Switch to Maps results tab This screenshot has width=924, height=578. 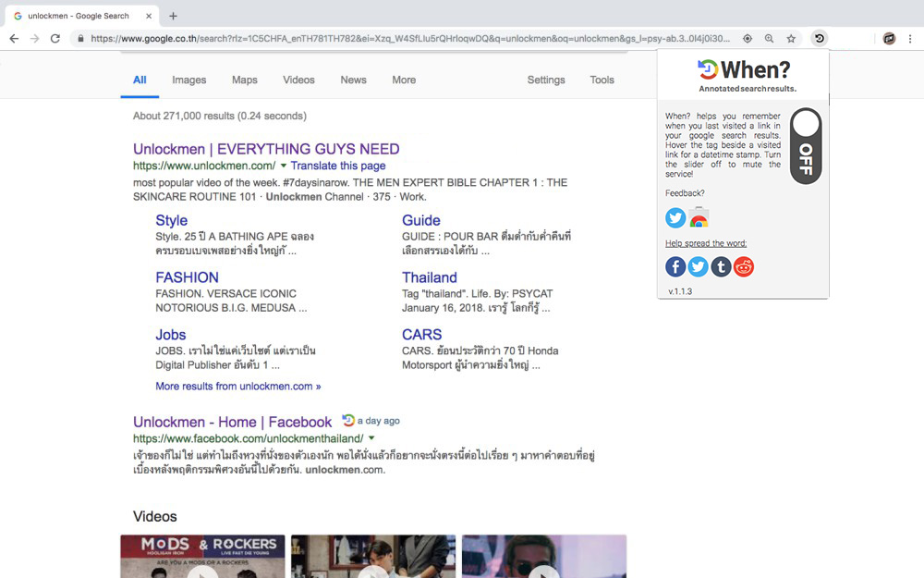(x=245, y=80)
